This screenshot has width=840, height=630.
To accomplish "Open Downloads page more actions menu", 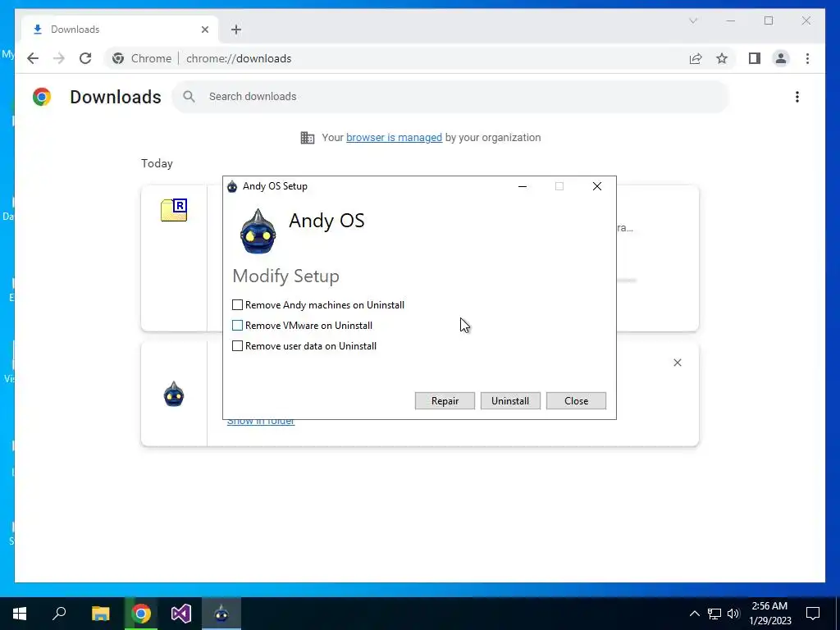I will click(797, 97).
